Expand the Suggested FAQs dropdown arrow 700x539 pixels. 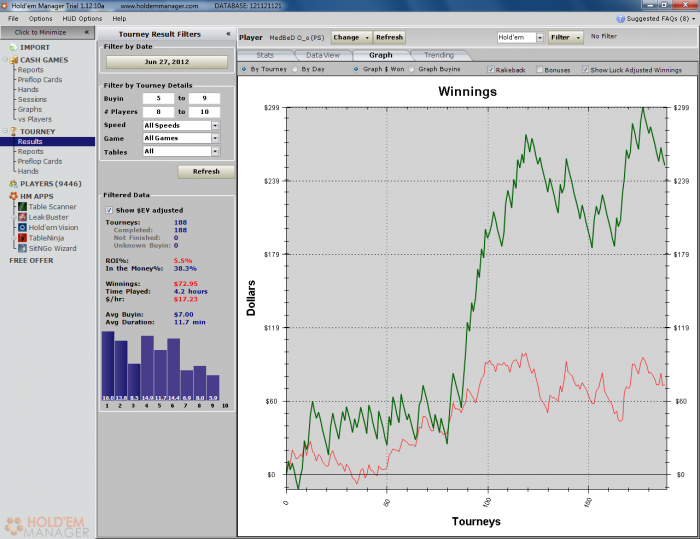[694, 19]
